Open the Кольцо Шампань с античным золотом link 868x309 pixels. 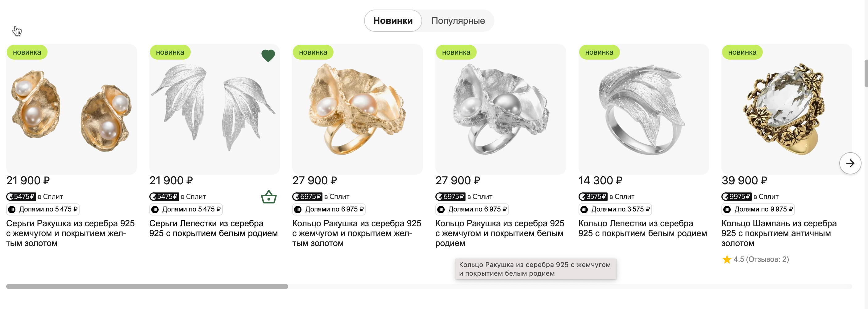click(x=779, y=233)
